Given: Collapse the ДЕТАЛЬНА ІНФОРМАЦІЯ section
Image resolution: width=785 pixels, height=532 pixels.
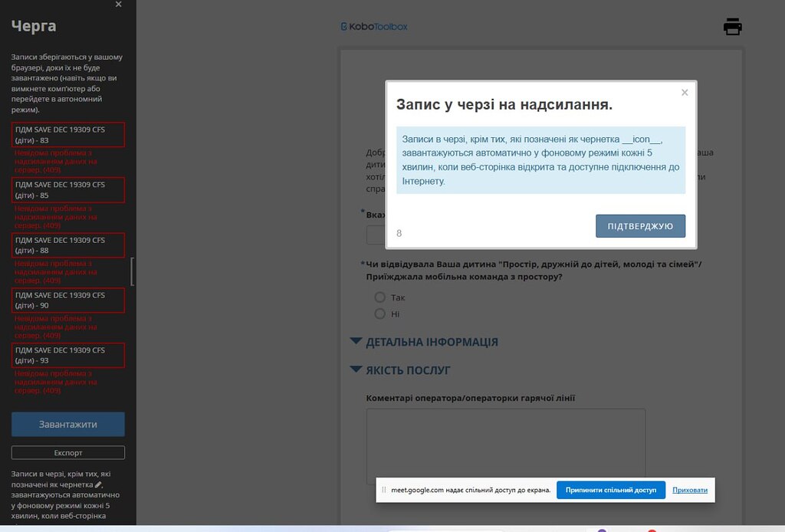Looking at the screenshot, I should pos(355,342).
